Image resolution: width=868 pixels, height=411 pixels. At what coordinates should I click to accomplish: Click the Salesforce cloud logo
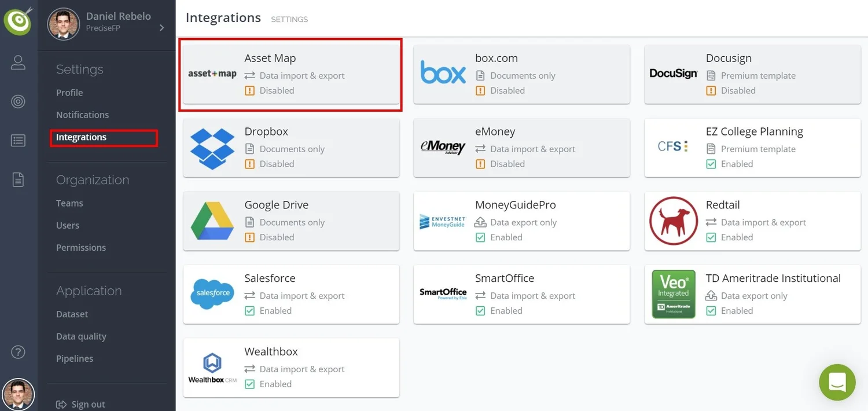[x=212, y=293]
